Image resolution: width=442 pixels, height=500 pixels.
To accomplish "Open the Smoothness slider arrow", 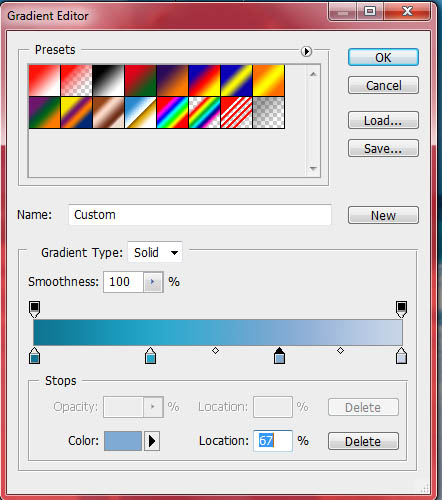I will pyautogui.click(x=153, y=282).
